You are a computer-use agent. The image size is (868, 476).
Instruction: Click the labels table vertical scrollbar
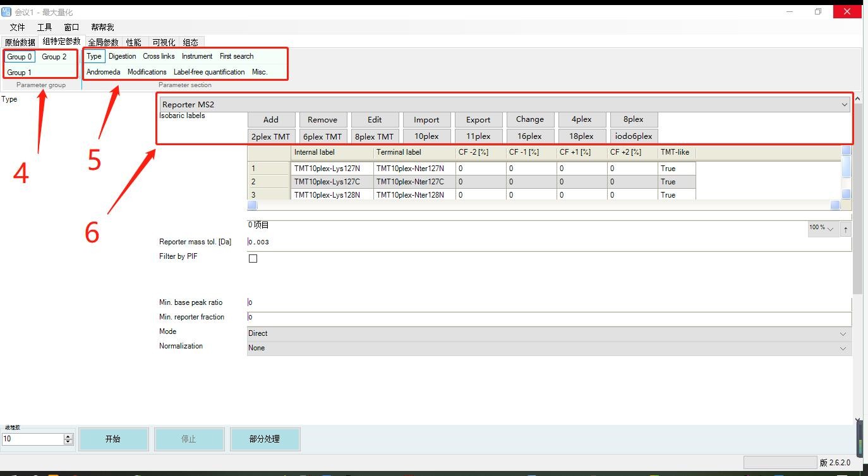[x=846, y=172]
